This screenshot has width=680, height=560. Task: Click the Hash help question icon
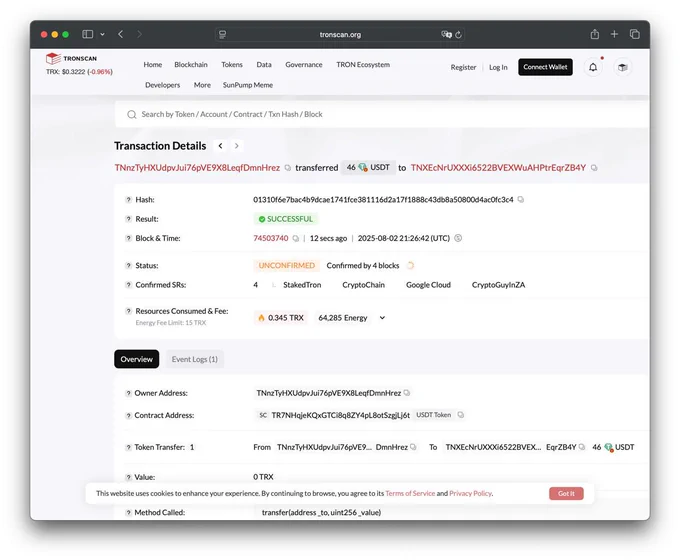[x=128, y=200]
